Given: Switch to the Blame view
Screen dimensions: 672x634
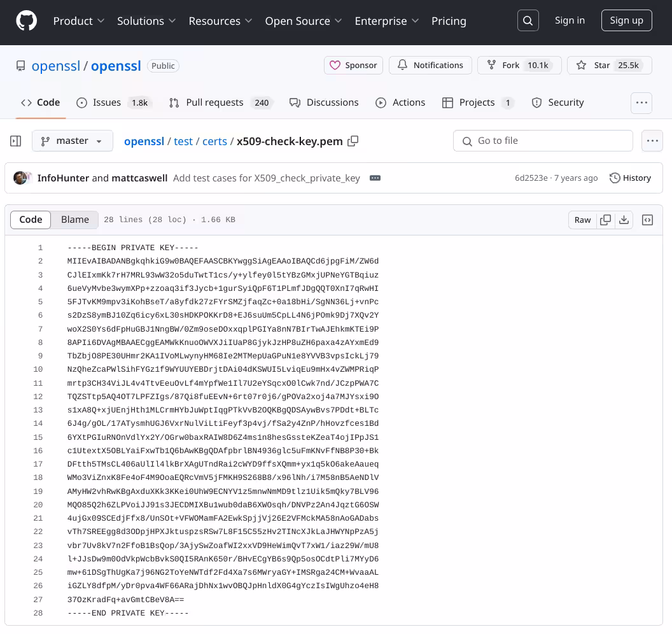Looking at the screenshot, I should [x=74, y=220].
